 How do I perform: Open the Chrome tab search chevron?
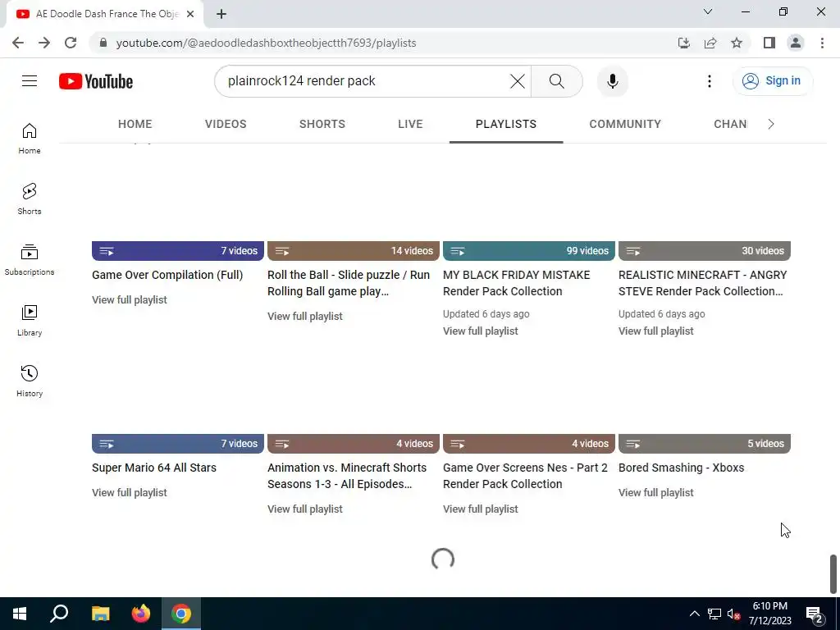tap(708, 11)
